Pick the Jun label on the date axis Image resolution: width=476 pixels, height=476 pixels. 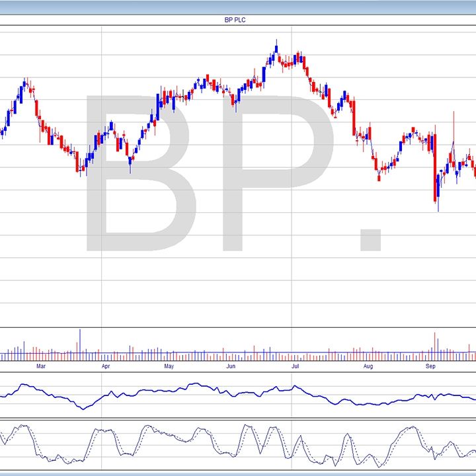[231, 366]
